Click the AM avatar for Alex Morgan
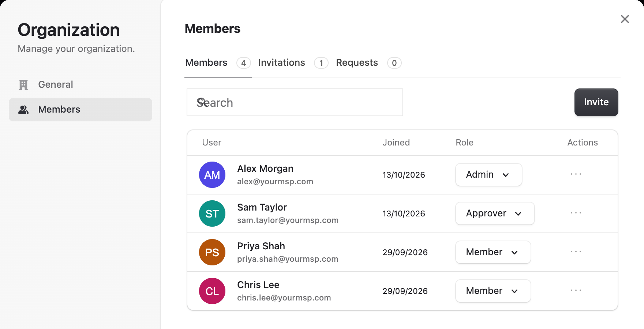This screenshot has height=329, width=644. 212,175
